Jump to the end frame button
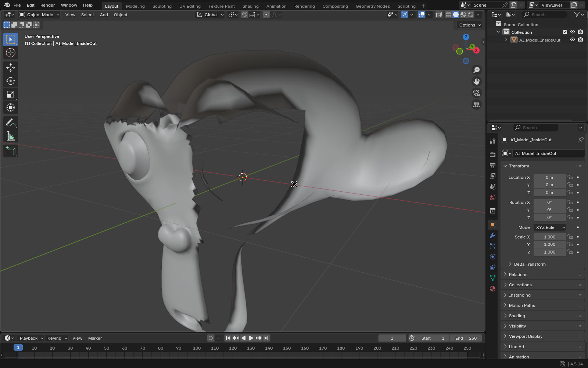The width and height of the screenshot is (588, 368). click(267, 338)
